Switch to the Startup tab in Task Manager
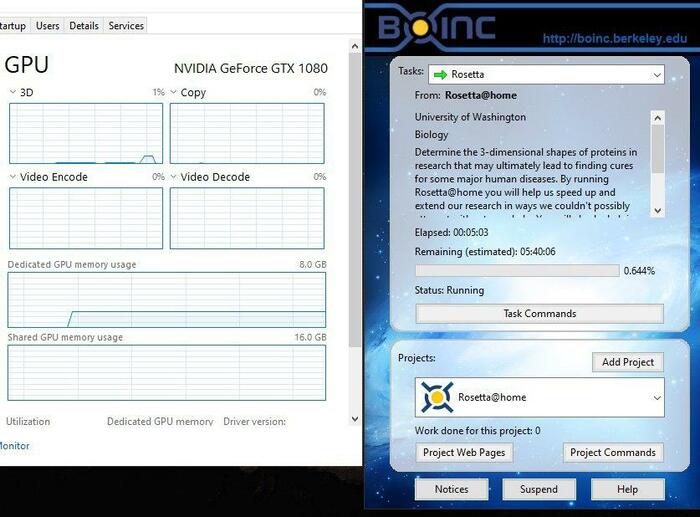The width and height of the screenshot is (700, 517). [x=13, y=25]
